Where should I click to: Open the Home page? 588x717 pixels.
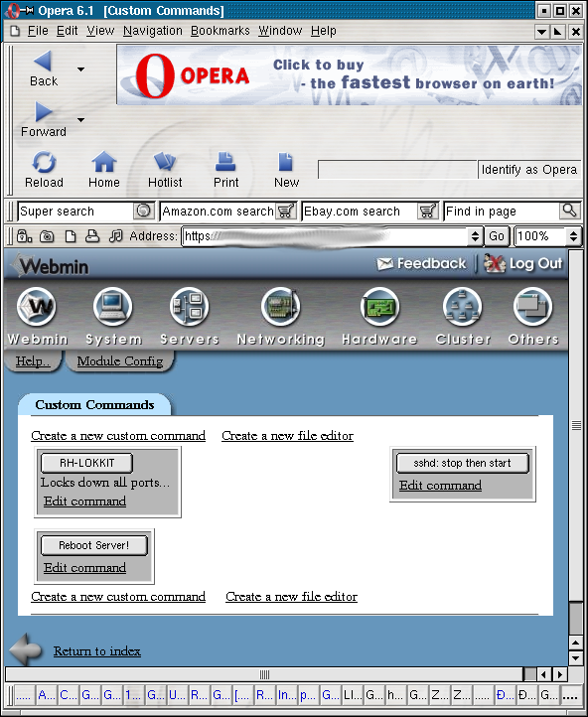point(103,170)
